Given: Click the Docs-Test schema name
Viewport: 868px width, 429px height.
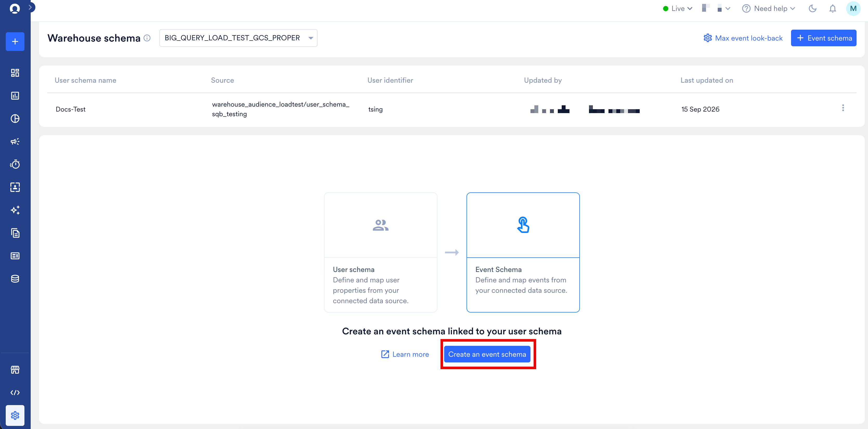Looking at the screenshot, I should 70,109.
